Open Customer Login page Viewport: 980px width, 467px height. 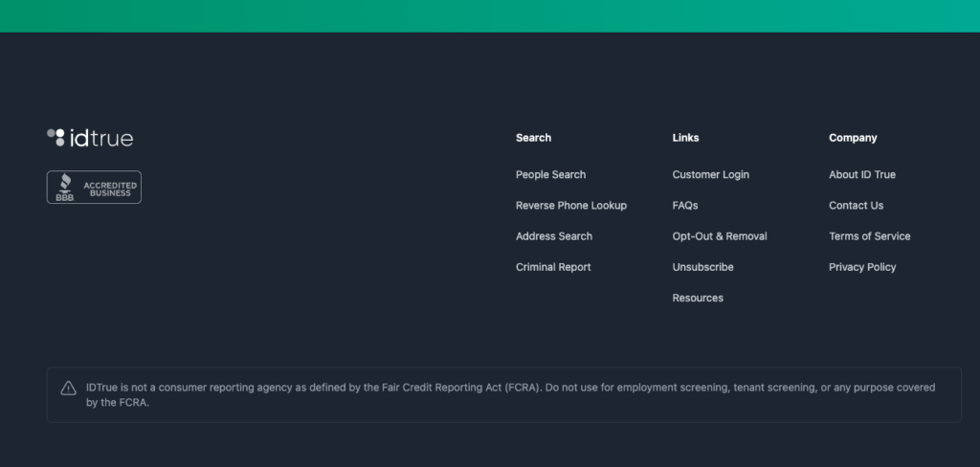click(710, 175)
